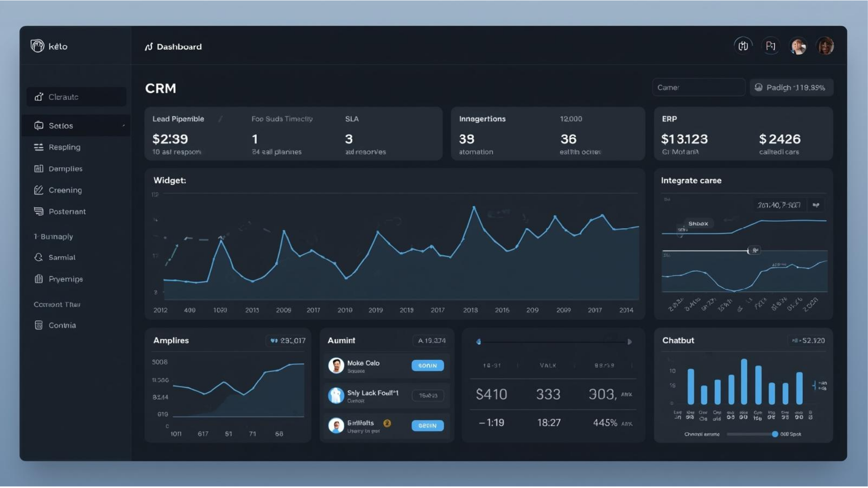Select Clerautc in sidebar
Viewport: 868px width, 488px height.
click(x=76, y=97)
